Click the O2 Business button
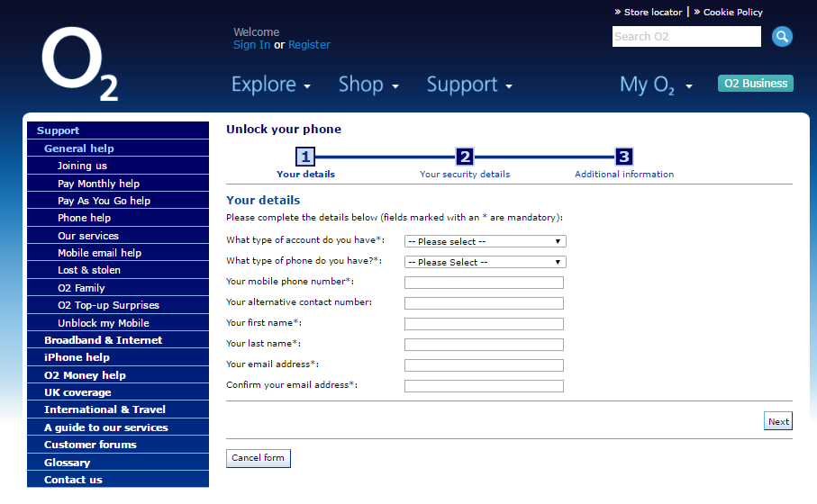Viewport: 817px width, 504px height. (756, 84)
